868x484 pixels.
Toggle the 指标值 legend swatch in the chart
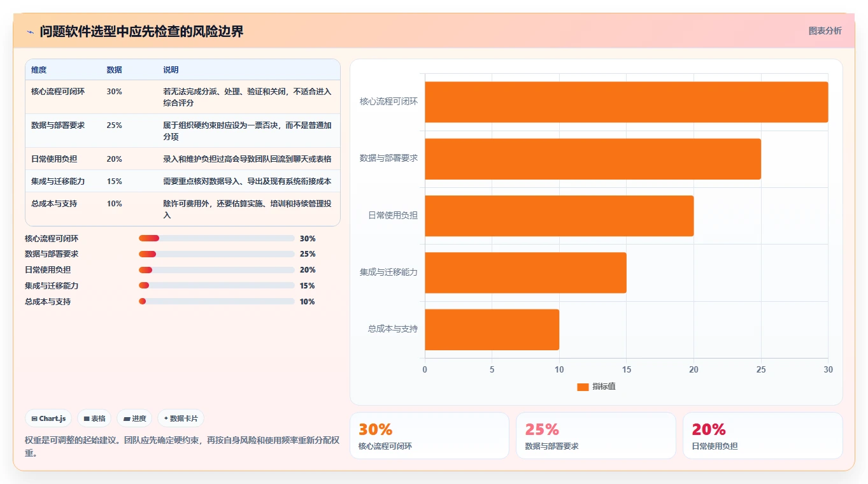point(583,387)
